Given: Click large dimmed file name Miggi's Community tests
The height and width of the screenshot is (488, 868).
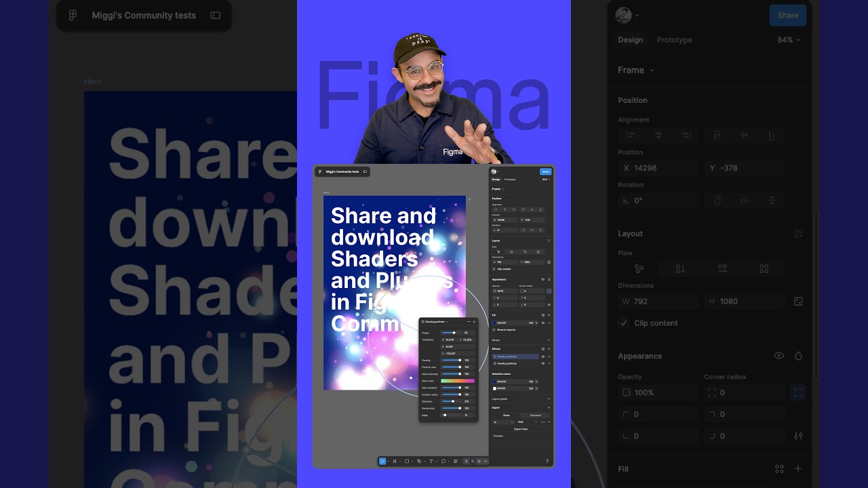Looking at the screenshot, I should (144, 15).
